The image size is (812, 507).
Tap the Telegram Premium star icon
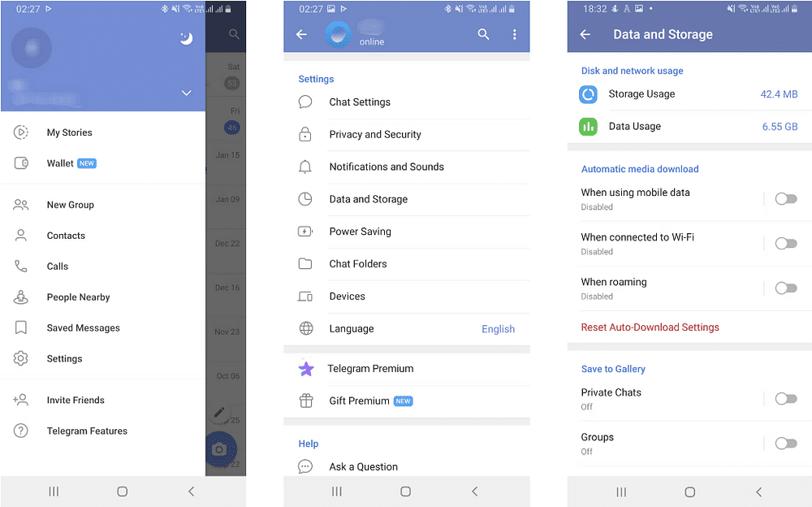tap(306, 369)
